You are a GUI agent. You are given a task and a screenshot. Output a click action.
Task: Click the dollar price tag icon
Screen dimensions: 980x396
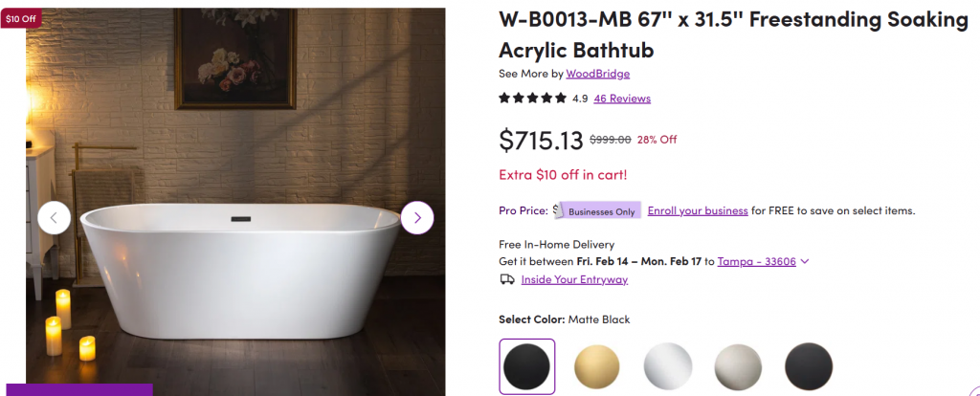coord(555,209)
